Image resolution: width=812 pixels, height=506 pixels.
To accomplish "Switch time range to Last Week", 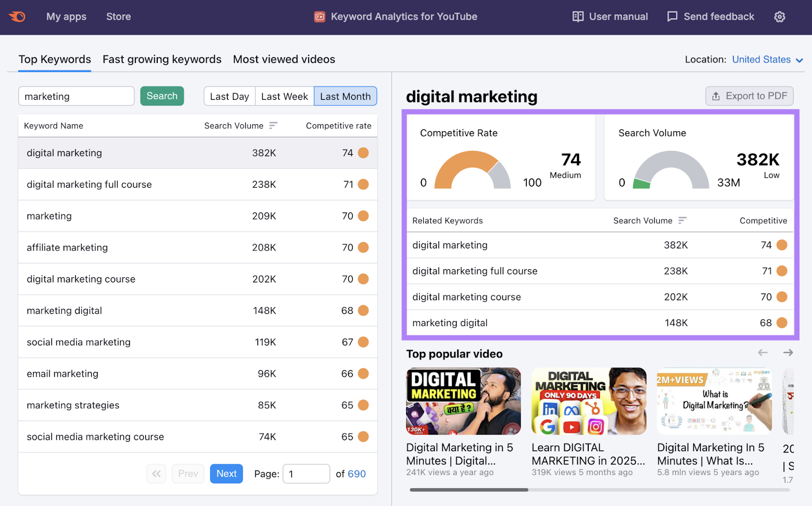I will (x=284, y=96).
